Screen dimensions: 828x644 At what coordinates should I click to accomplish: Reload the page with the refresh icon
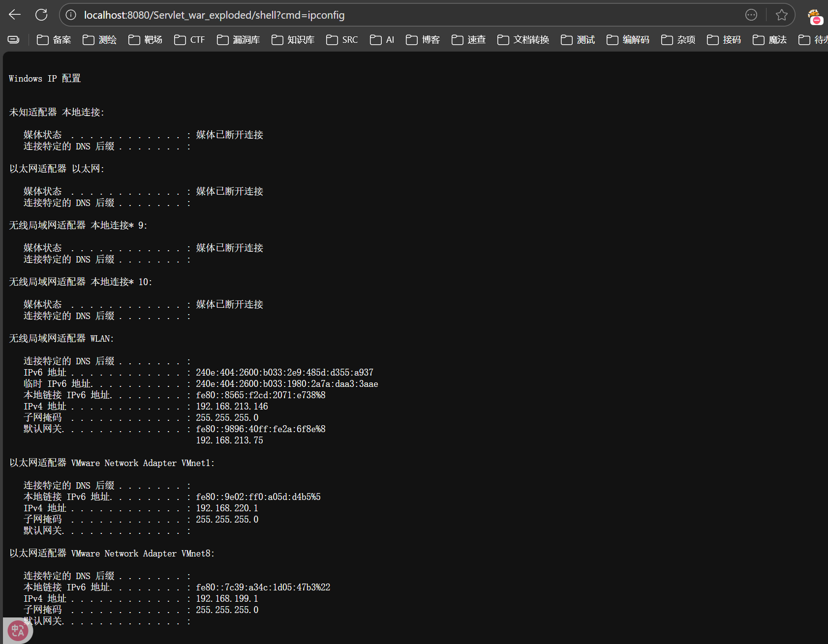pyautogui.click(x=41, y=15)
